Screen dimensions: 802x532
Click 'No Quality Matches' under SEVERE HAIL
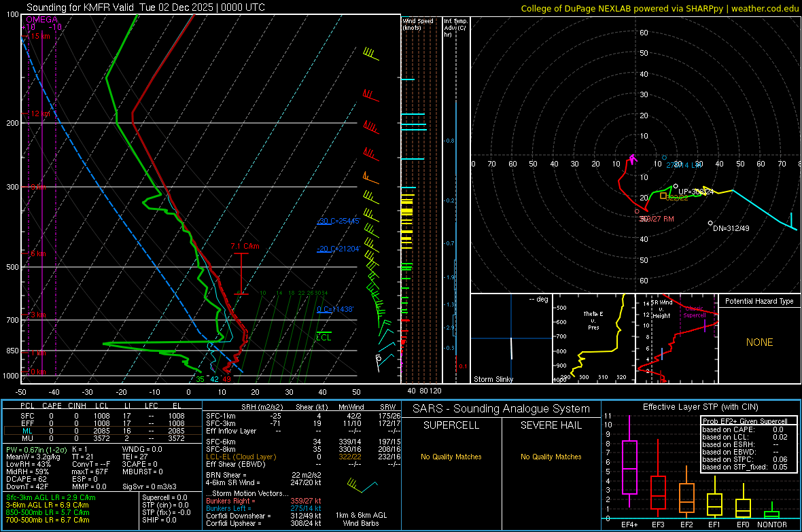click(x=551, y=457)
